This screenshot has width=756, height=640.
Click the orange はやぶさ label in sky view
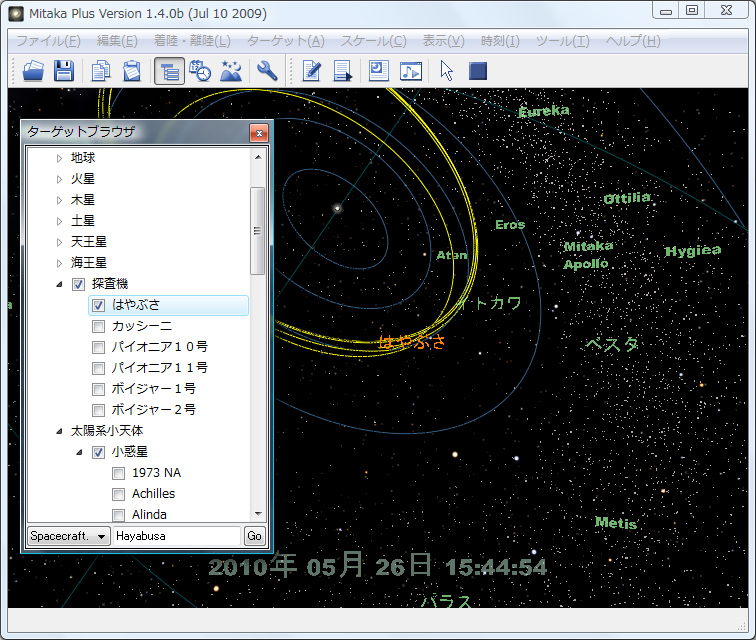[411, 342]
